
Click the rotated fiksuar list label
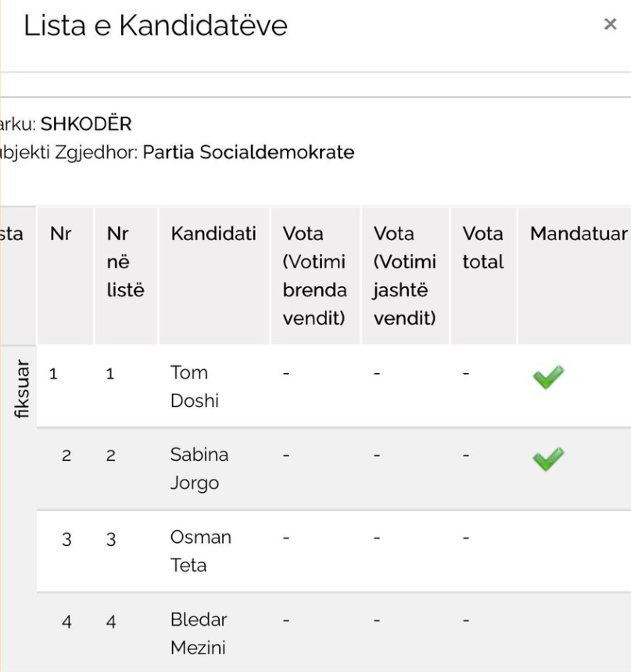[x=23, y=390]
